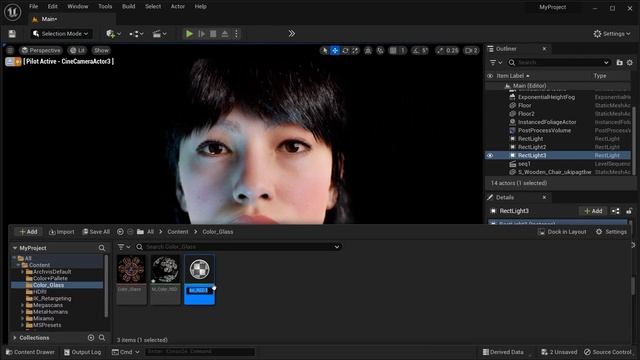Open the Color_Glass asset thumbnail
This screenshot has width=640, height=360.
click(x=131, y=269)
